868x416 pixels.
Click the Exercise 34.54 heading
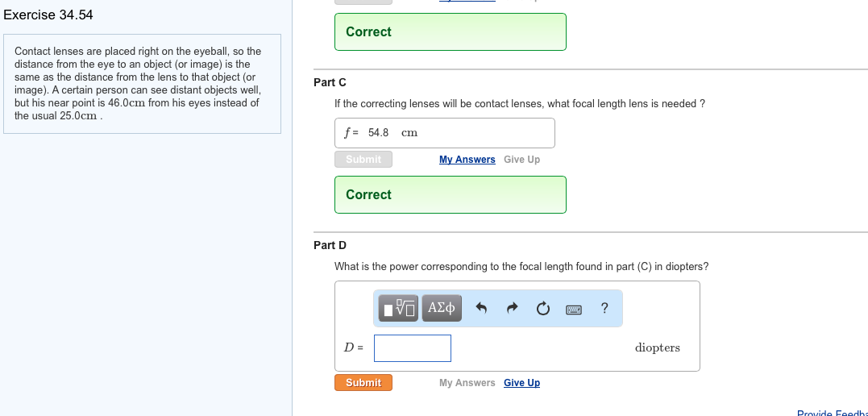48,15
